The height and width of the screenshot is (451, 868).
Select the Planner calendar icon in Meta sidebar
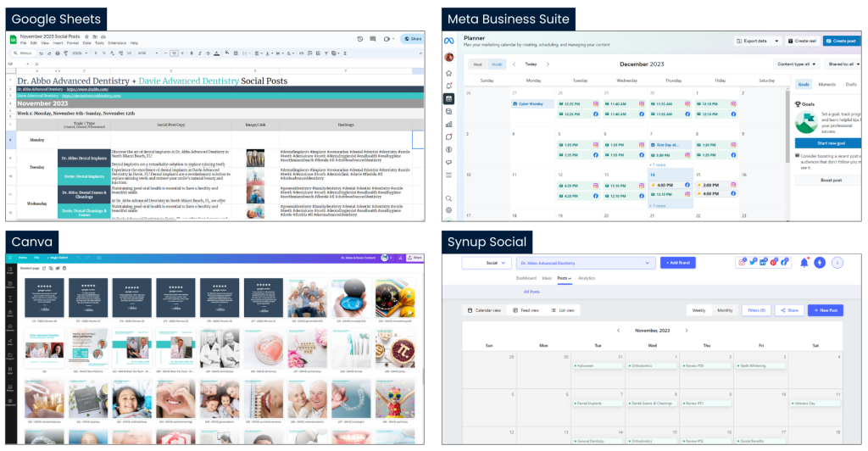449,98
